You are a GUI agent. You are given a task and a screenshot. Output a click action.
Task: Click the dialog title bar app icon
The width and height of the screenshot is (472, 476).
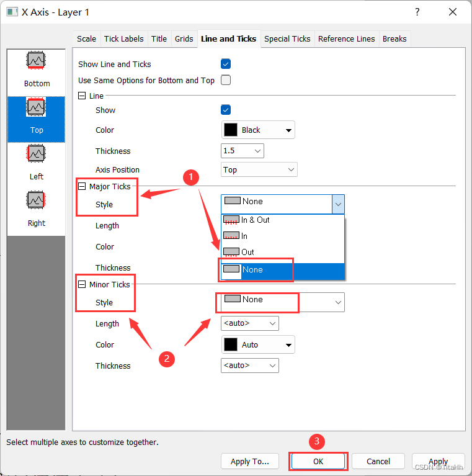point(12,12)
